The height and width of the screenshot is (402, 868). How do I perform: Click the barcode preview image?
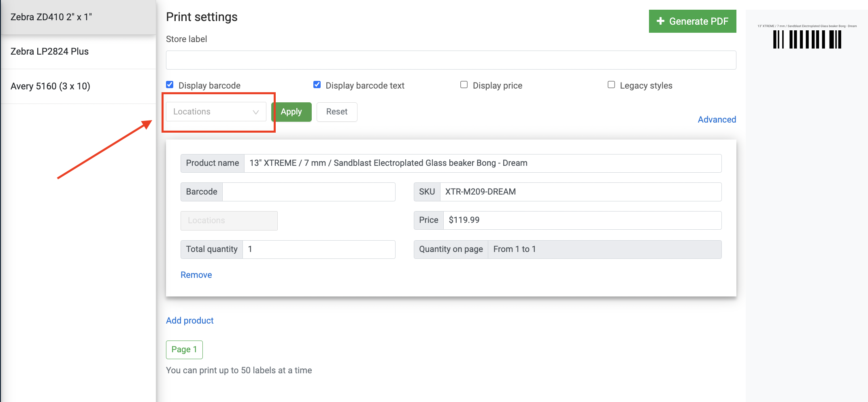[807, 40]
